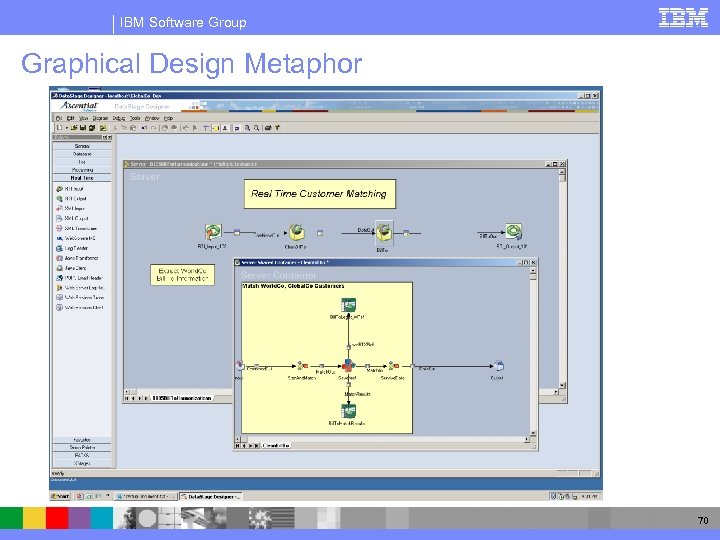Select Web Services Client stage in palette
Image resolution: width=720 pixels, height=540 pixels.
point(79,308)
